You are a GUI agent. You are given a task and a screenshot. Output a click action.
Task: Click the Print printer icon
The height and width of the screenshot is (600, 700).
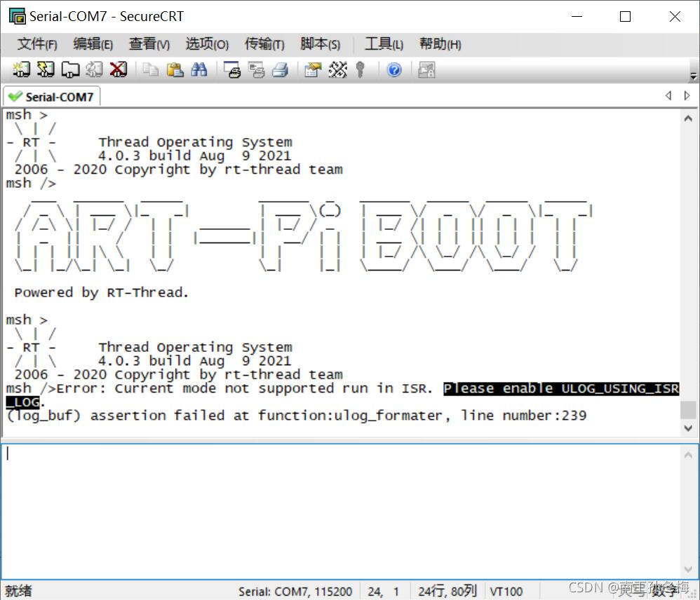point(281,69)
